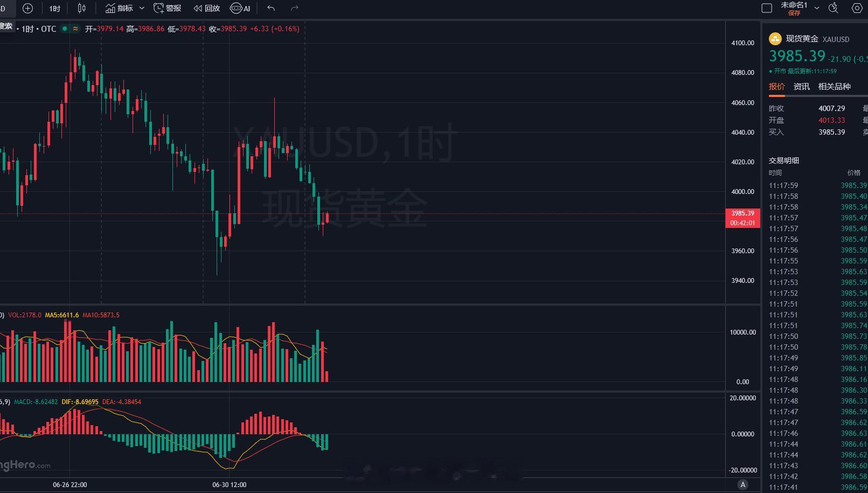Click the 10000.00 volume axis label
Viewport: 868px width, 493px height.
pos(742,332)
